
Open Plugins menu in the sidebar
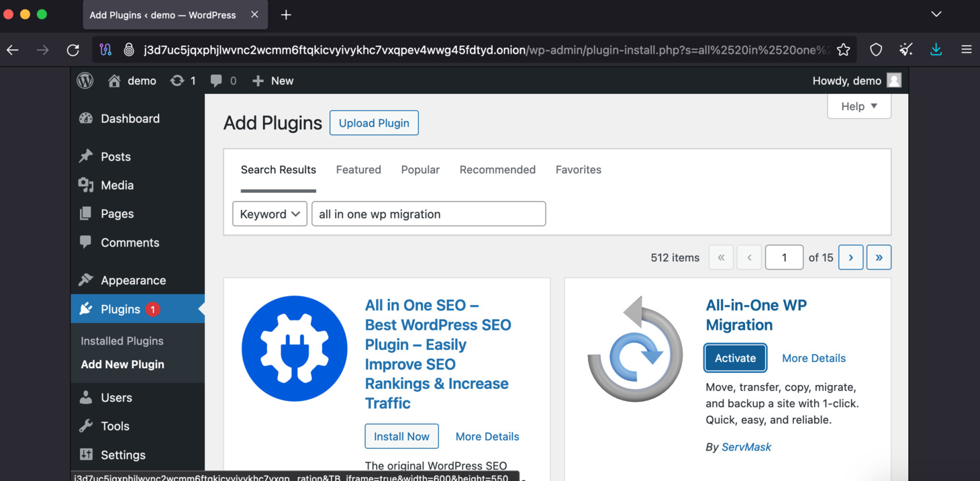click(x=138, y=309)
